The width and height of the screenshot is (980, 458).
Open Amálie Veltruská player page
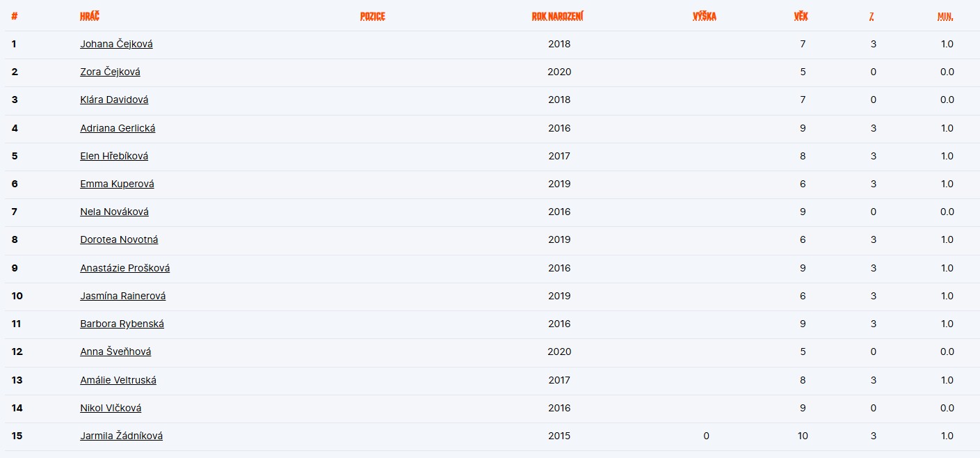pyautogui.click(x=118, y=380)
